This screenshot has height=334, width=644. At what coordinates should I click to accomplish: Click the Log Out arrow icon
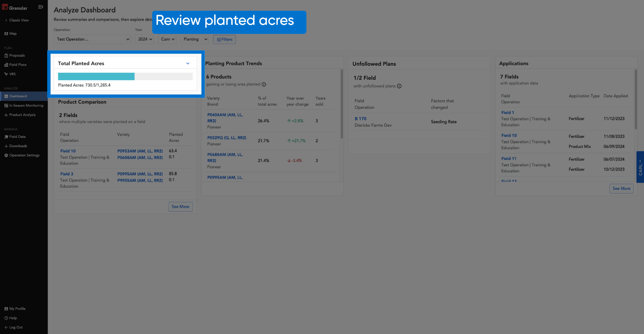(6, 328)
